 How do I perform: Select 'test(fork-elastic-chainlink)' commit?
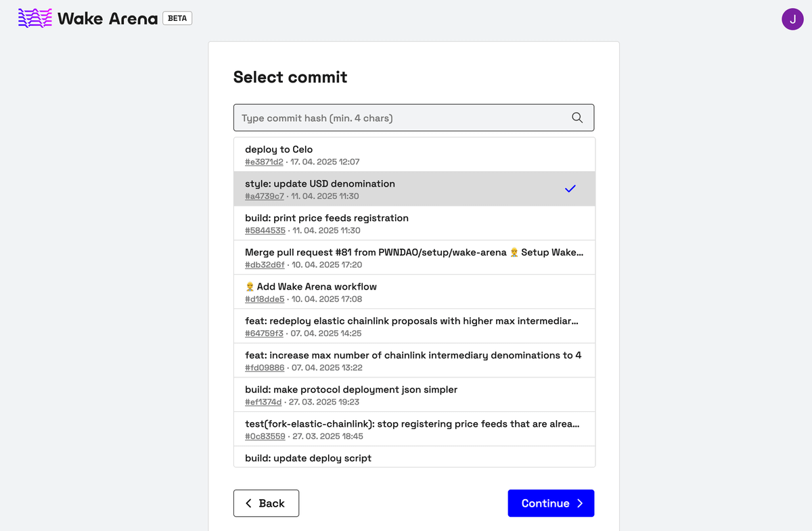click(414, 429)
